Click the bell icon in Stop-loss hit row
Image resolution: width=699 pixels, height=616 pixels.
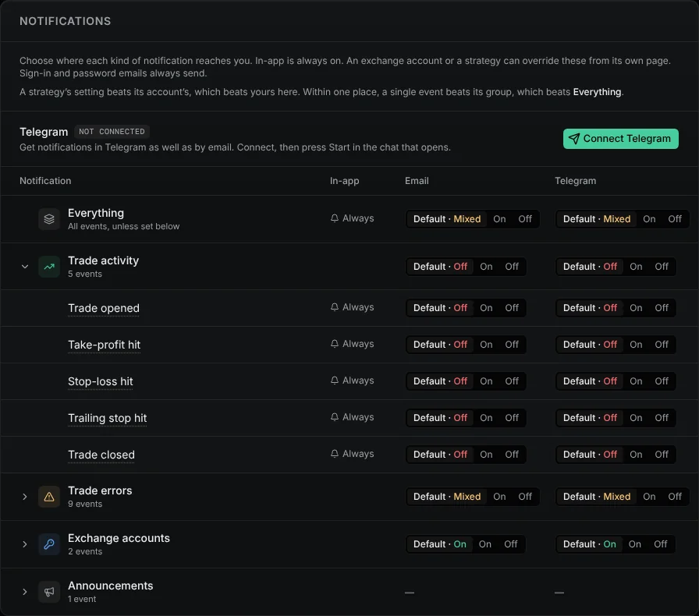335,381
